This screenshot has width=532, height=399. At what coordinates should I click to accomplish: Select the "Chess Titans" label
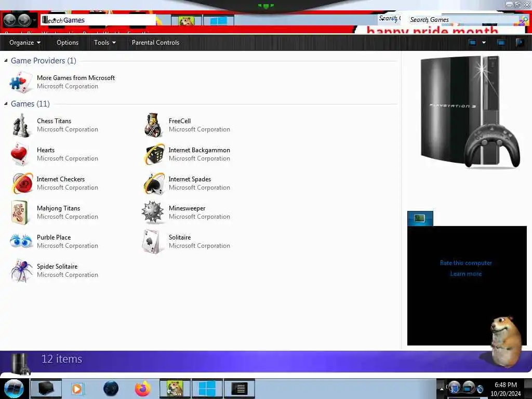(x=54, y=121)
